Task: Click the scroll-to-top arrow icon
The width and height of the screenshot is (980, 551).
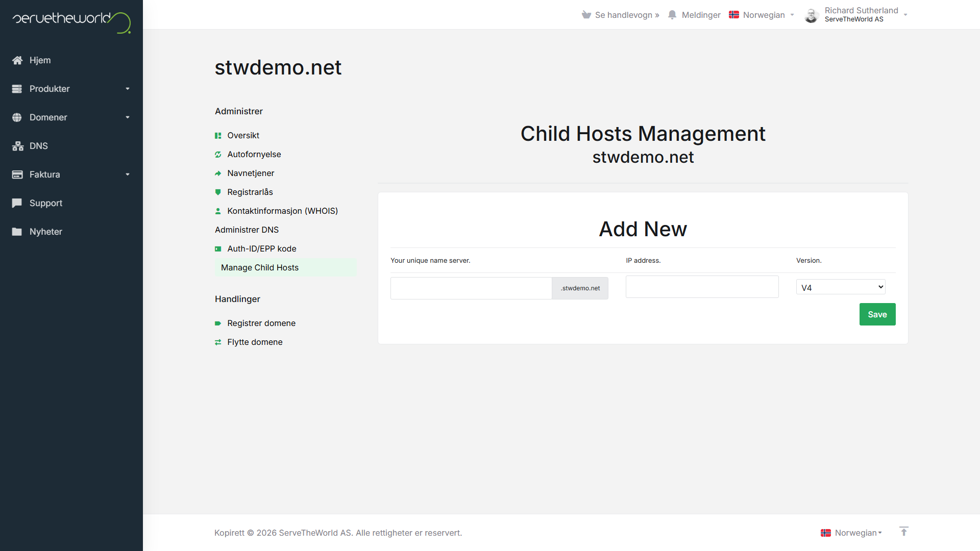Action: click(904, 532)
